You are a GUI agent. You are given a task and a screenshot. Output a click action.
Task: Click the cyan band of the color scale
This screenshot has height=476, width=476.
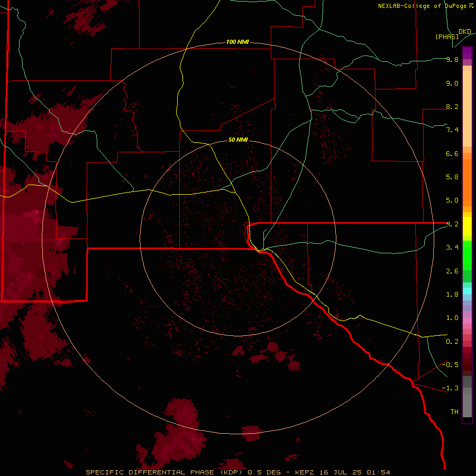[x=467, y=291]
